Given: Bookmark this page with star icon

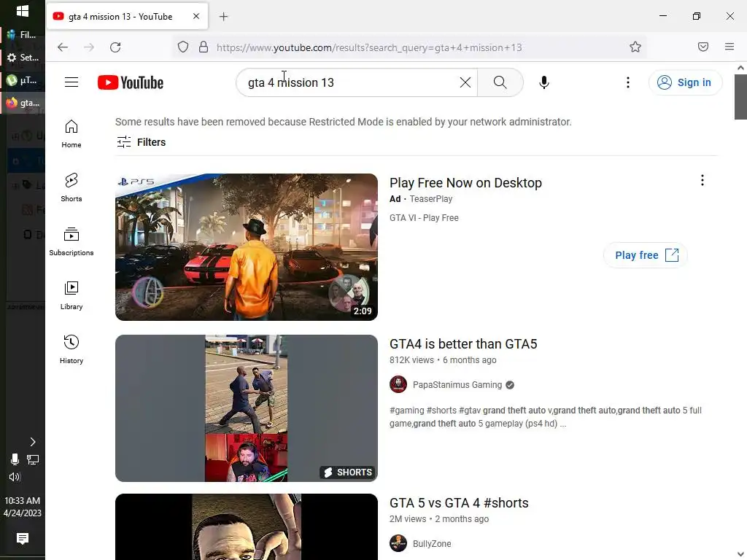Looking at the screenshot, I should tap(635, 47).
